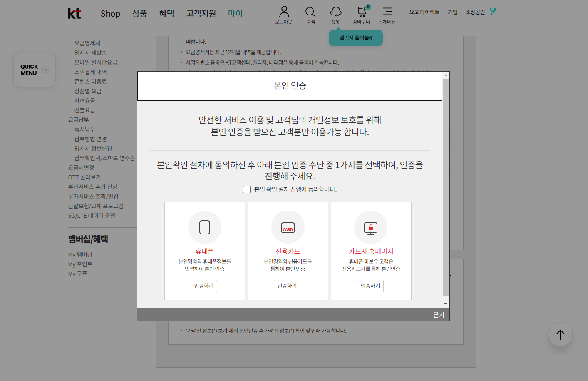The image size is (588, 381).
Task: Click the 갤럭시 폴더블6 promo bubble
Action: pos(355,38)
